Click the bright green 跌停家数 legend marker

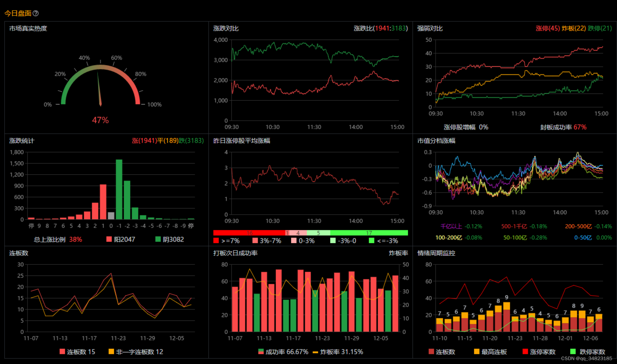[x=573, y=351]
